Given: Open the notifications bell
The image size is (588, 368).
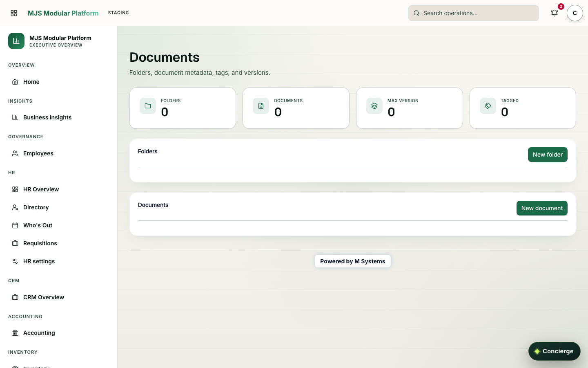Looking at the screenshot, I should point(555,13).
